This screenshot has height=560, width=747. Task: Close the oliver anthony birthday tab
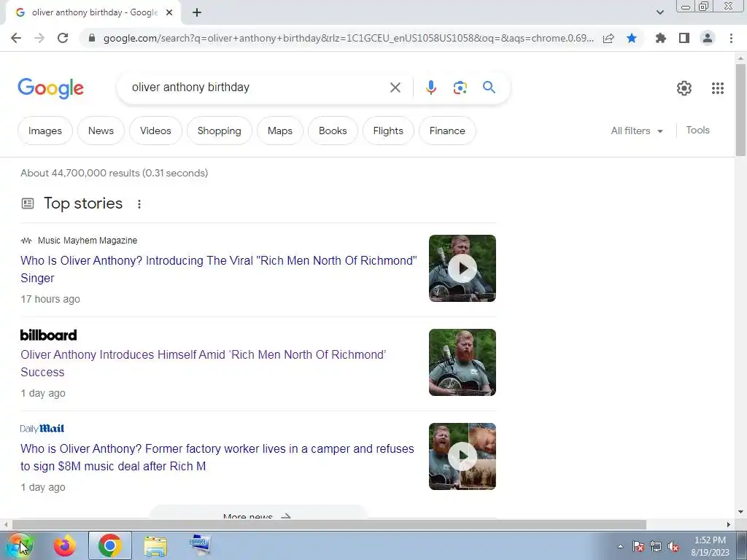point(169,13)
